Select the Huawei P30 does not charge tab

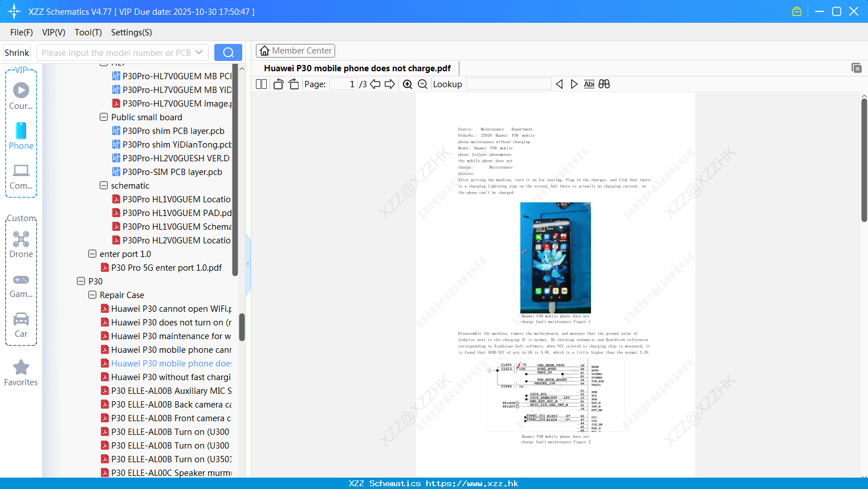click(357, 68)
